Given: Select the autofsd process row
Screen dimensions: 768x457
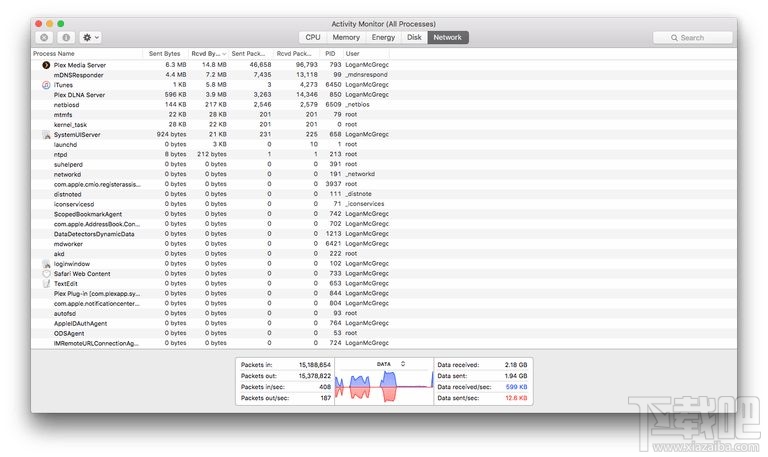Looking at the screenshot, I should (384, 313).
